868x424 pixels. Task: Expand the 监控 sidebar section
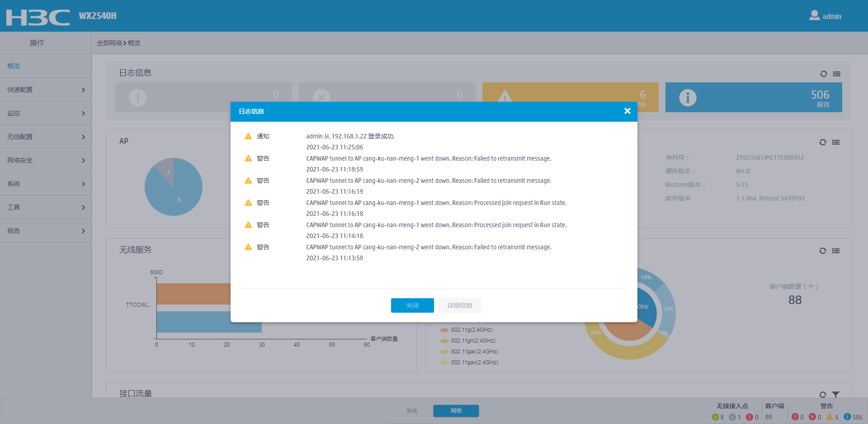[45, 113]
